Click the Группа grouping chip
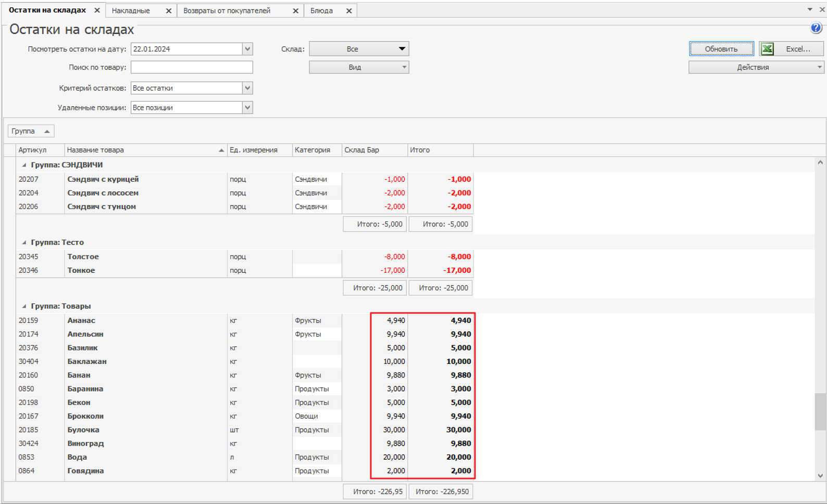This screenshot has width=827, height=504. (x=31, y=131)
